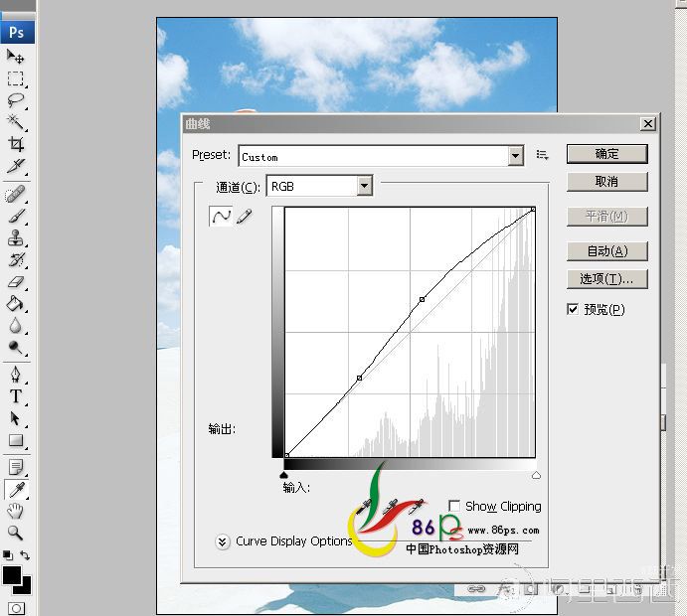Select the Magic Wand tool
This screenshot has height=616, width=687.
[15, 122]
